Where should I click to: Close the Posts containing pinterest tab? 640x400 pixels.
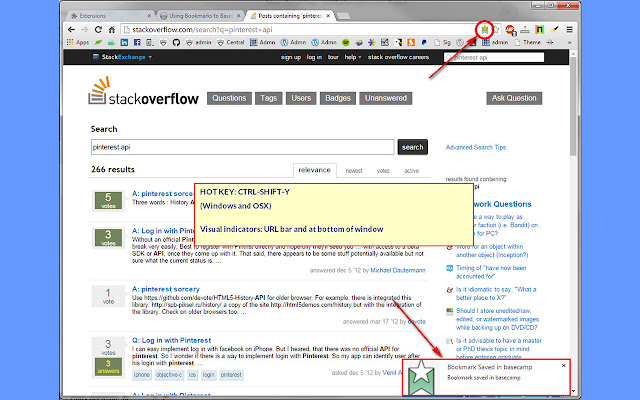coord(328,16)
